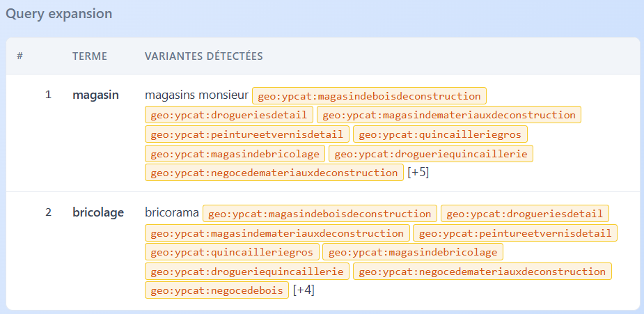Viewport: 644px width, 314px height.
Task: Click magasindemateriauxdeconstruction tag in the bricolage row
Action: 276,233
